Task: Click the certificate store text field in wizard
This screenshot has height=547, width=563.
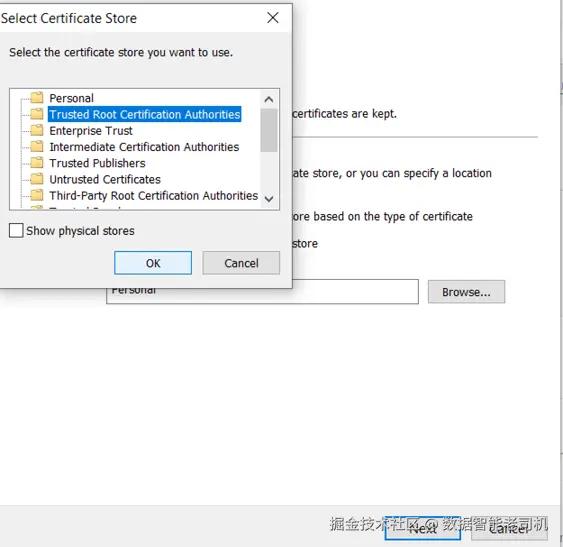Action: coord(262,292)
